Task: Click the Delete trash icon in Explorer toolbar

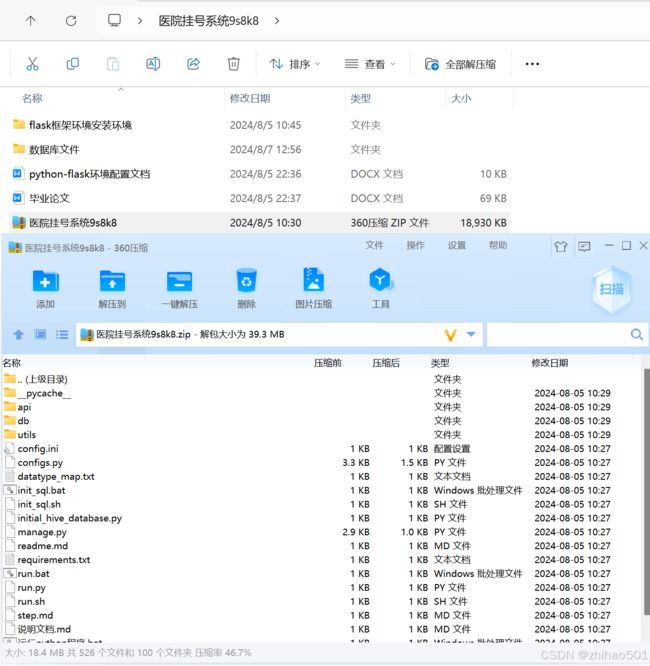Action: click(233, 64)
